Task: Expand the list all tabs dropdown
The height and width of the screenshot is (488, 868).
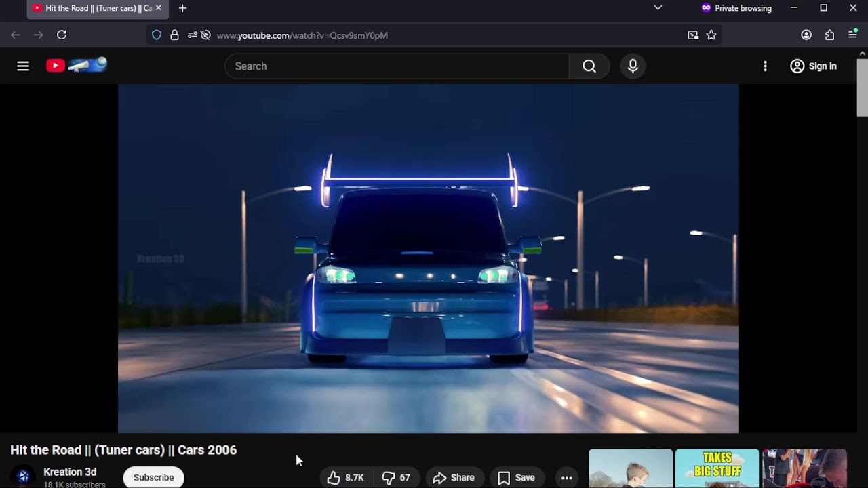Action: pyautogui.click(x=658, y=8)
